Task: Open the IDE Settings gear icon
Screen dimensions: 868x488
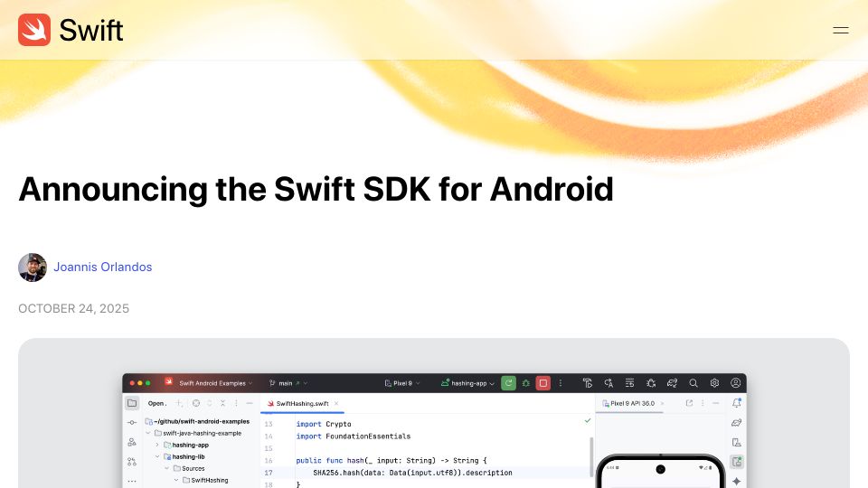Action: 714,383
